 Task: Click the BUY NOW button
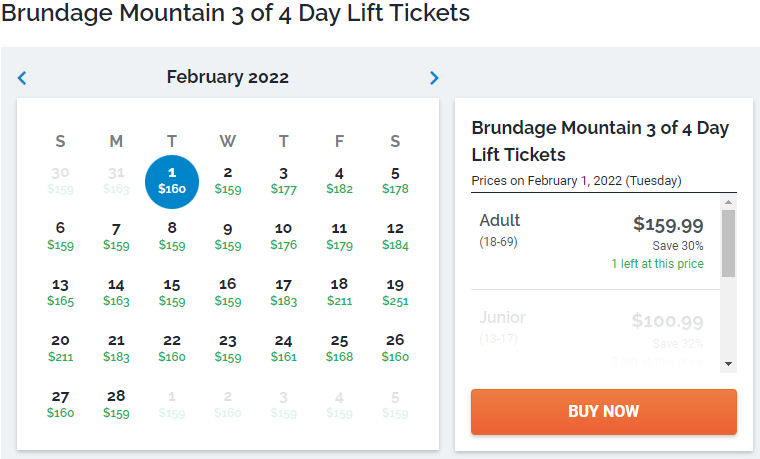click(603, 411)
